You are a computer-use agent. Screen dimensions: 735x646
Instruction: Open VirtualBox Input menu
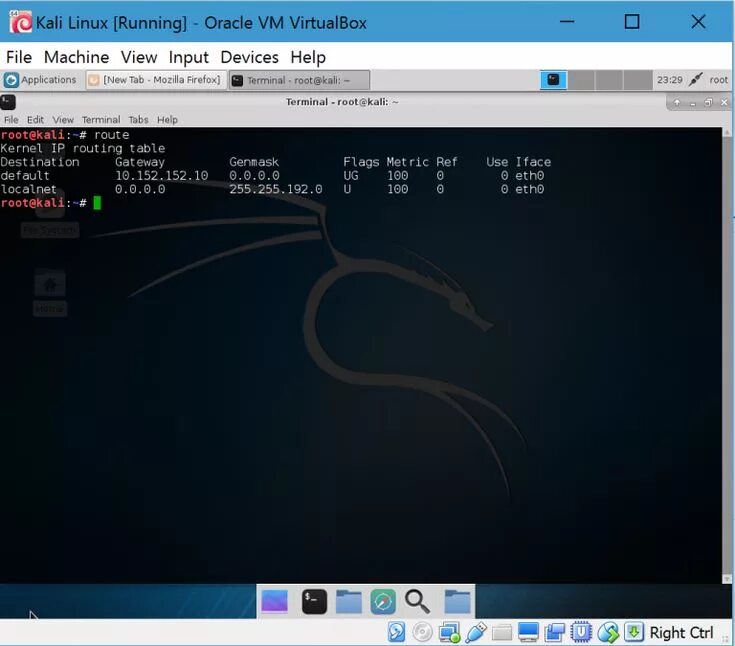[188, 57]
